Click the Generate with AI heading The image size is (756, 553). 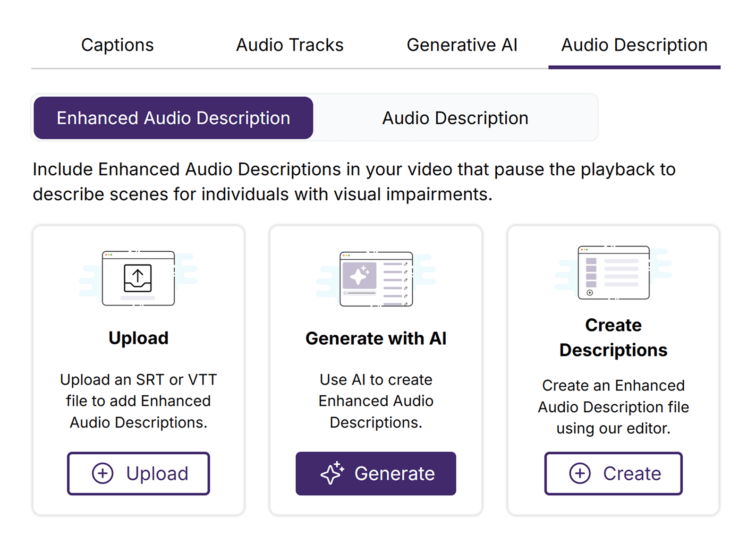(376, 339)
